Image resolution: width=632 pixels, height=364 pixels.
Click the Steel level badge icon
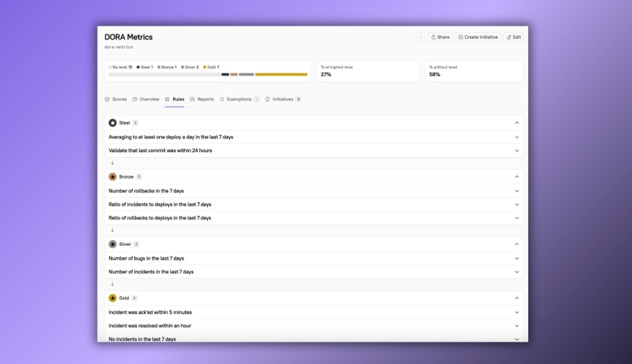coord(112,122)
